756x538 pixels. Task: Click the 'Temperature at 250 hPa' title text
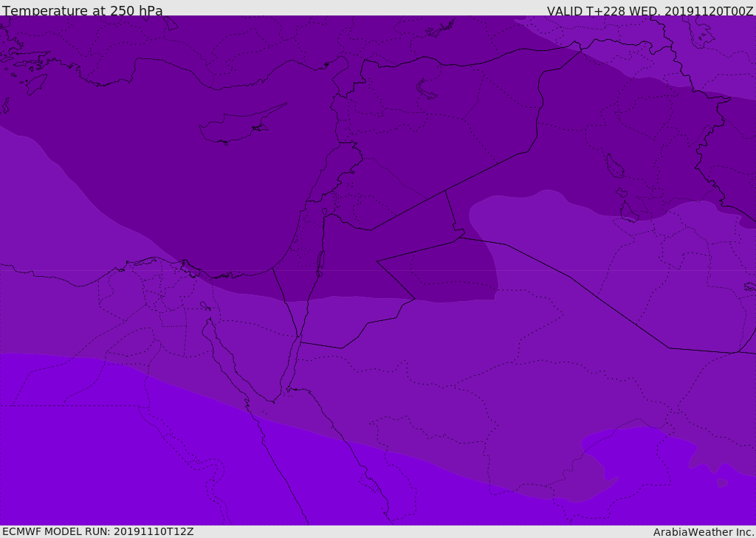coord(83,10)
